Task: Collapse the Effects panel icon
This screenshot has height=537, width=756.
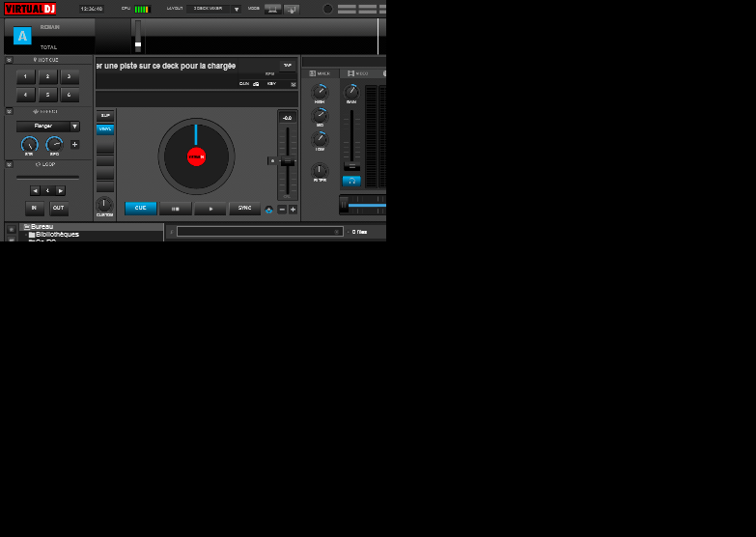Action: (9, 111)
